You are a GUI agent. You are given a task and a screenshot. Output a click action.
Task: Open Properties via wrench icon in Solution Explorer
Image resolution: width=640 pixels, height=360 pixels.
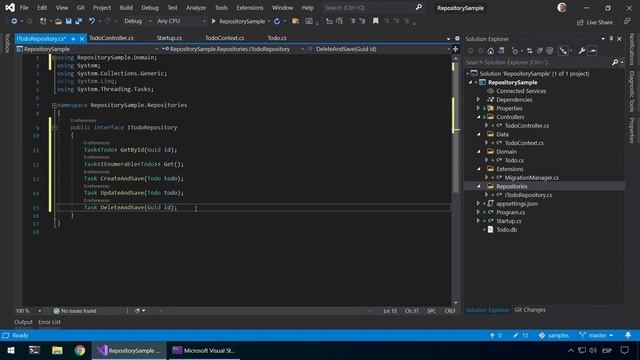582,51
